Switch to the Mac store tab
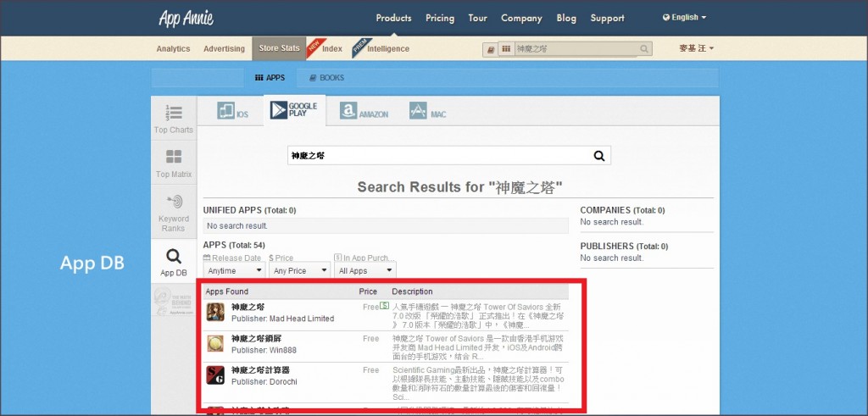The image size is (868, 416). pyautogui.click(x=428, y=112)
